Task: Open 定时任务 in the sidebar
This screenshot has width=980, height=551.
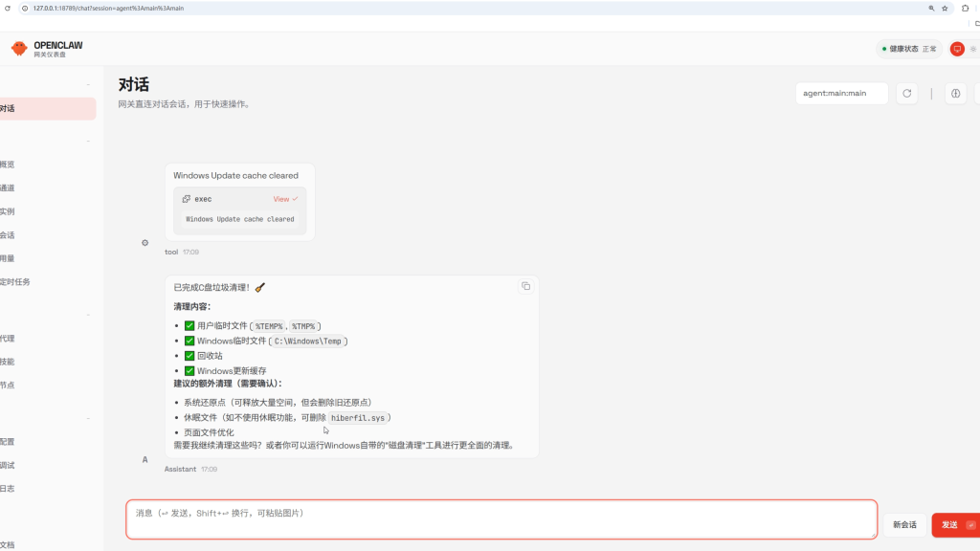Action: 15,282
